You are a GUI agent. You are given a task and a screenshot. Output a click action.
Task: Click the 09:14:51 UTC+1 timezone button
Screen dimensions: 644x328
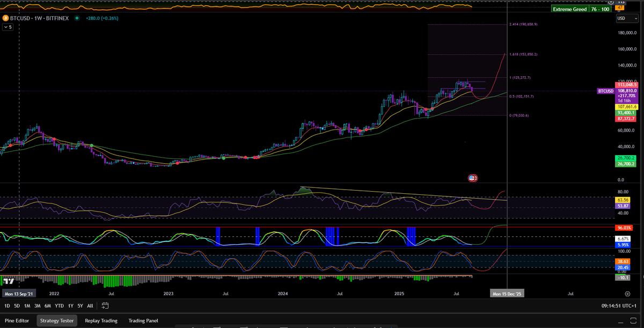tap(620, 305)
